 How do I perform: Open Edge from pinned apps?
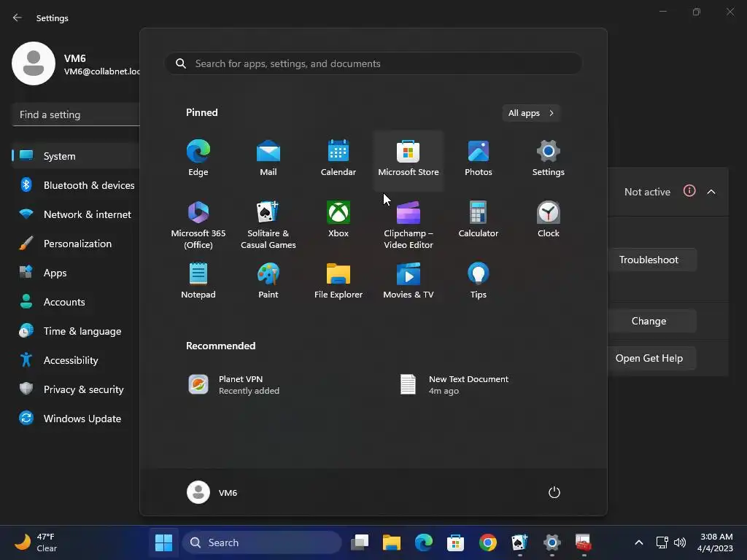click(198, 158)
